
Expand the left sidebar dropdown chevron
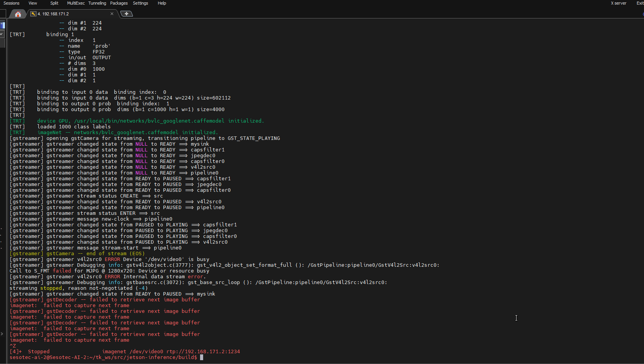point(2,34)
